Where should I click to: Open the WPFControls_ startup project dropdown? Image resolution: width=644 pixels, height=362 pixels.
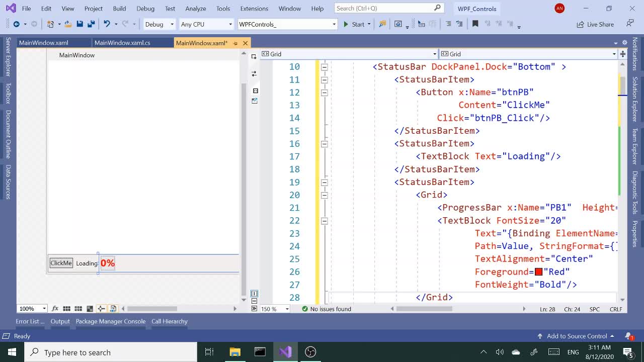pyautogui.click(x=287, y=24)
